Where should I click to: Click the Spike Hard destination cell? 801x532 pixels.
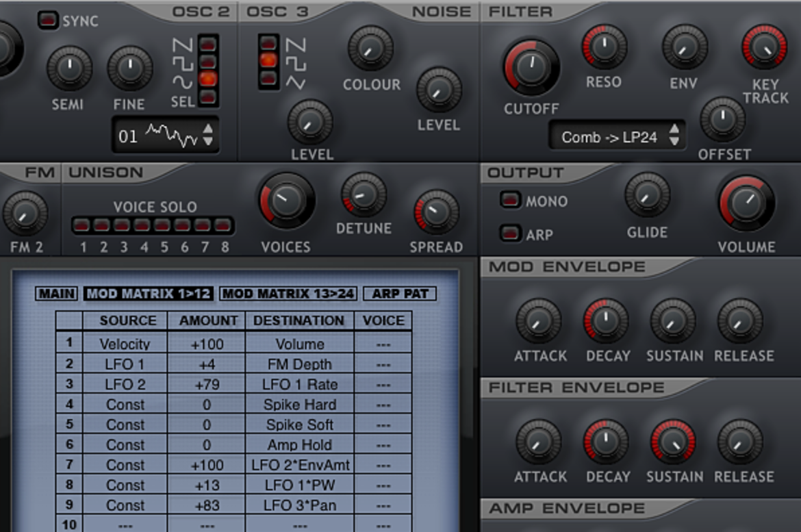tap(300, 405)
